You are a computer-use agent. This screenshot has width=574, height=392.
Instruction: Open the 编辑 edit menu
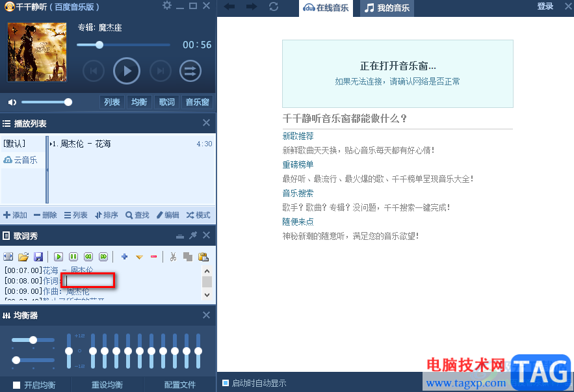[x=168, y=215]
